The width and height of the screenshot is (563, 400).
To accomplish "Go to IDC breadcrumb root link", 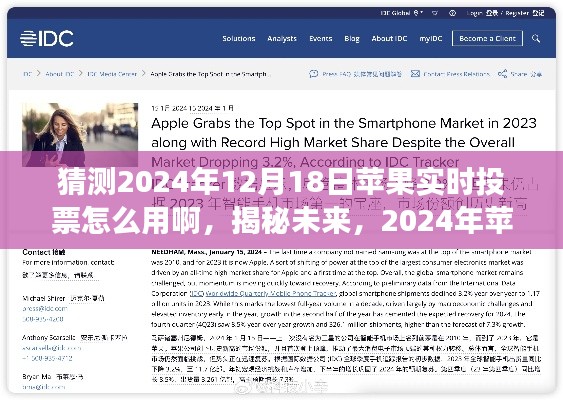I will 27,74.
